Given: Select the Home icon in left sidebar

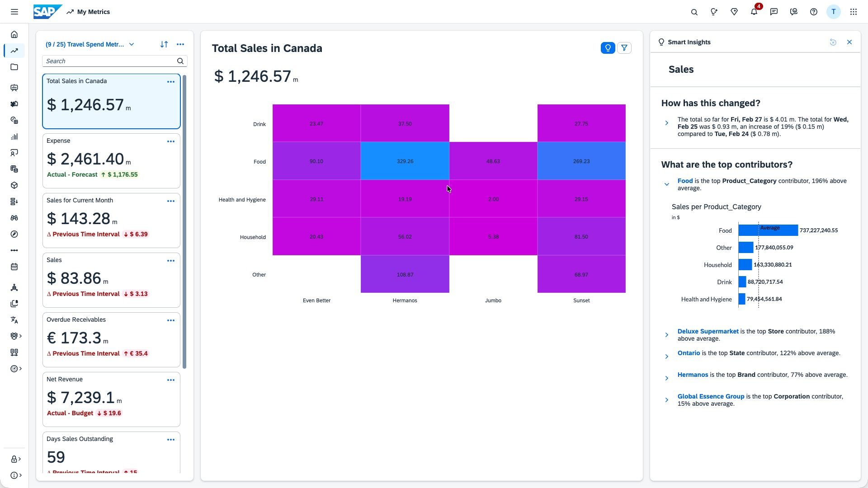Looking at the screenshot, I should [14, 34].
